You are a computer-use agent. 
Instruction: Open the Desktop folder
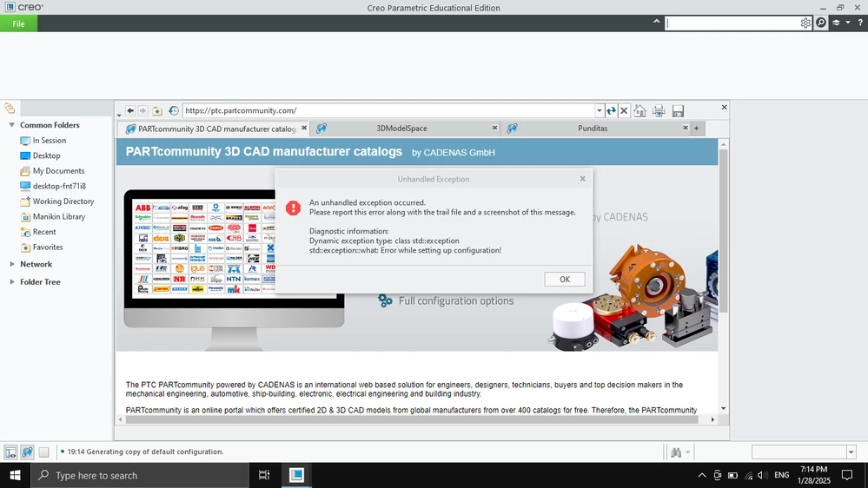pos(41,156)
